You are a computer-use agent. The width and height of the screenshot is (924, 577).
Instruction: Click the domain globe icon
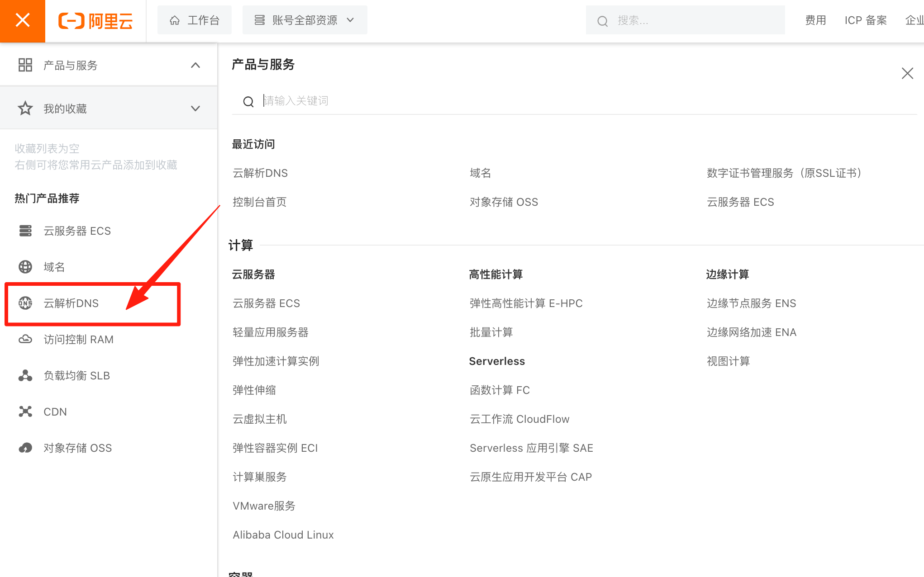25,267
